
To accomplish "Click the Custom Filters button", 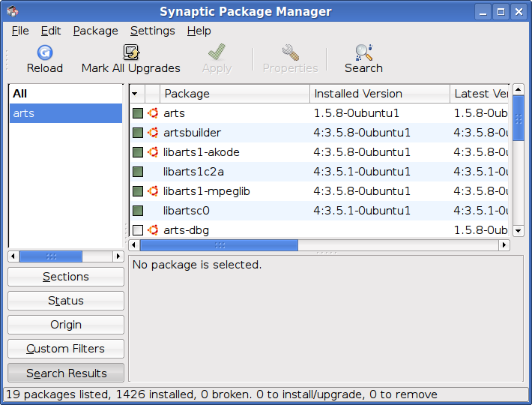I will 66,349.
